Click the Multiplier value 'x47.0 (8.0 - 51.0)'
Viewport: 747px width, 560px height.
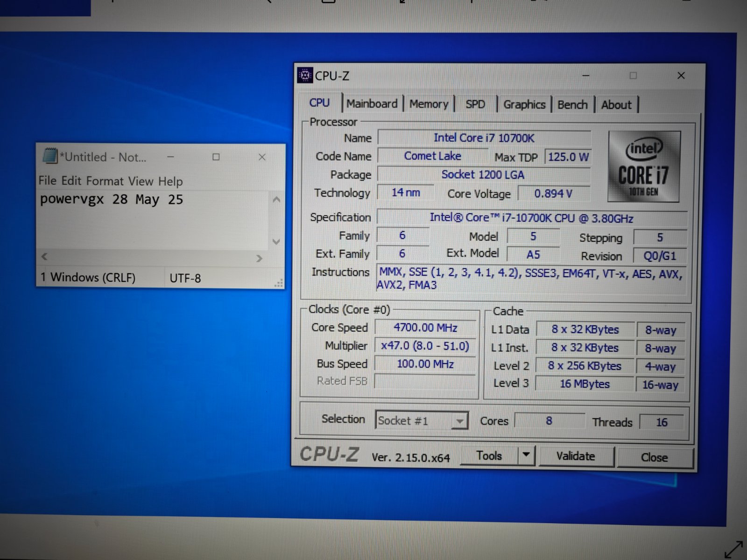[425, 346]
